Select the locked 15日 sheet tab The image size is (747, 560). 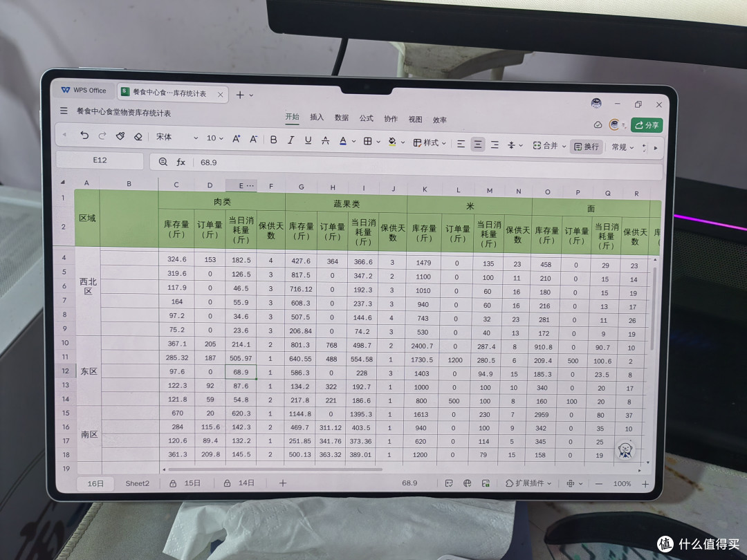coord(185,483)
